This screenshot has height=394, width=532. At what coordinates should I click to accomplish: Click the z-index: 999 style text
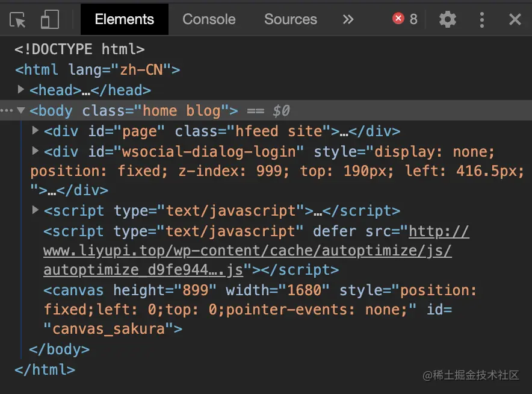(234, 171)
